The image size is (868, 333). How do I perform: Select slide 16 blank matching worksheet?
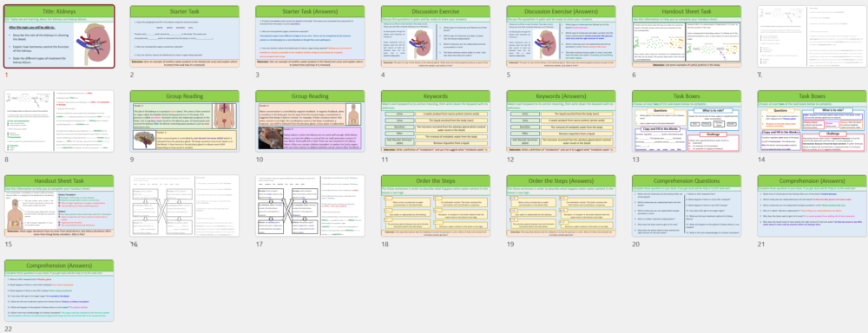click(x=184, y=206)
